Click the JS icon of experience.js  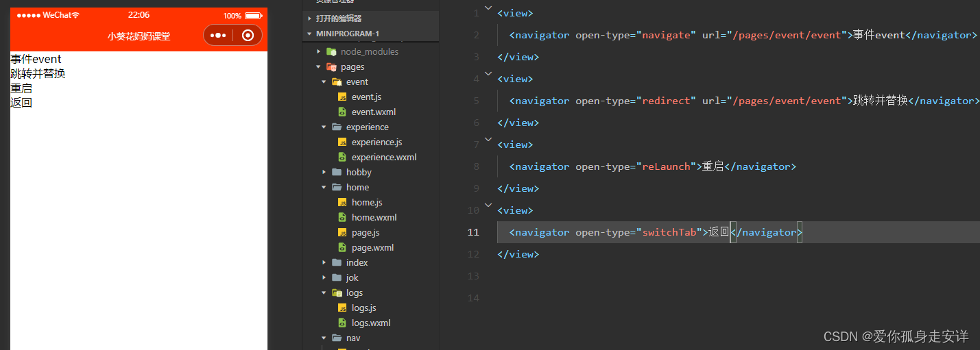click(x=342, y=142)
